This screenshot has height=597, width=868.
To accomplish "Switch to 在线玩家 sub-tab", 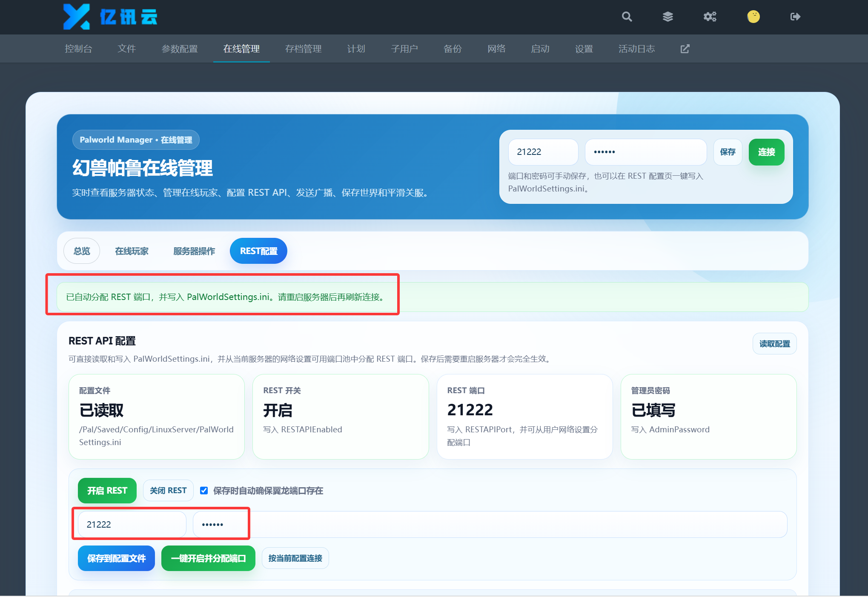I will pos(132,251).
